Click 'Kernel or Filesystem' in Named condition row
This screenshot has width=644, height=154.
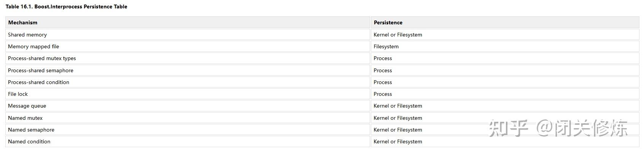coord(398,141)
